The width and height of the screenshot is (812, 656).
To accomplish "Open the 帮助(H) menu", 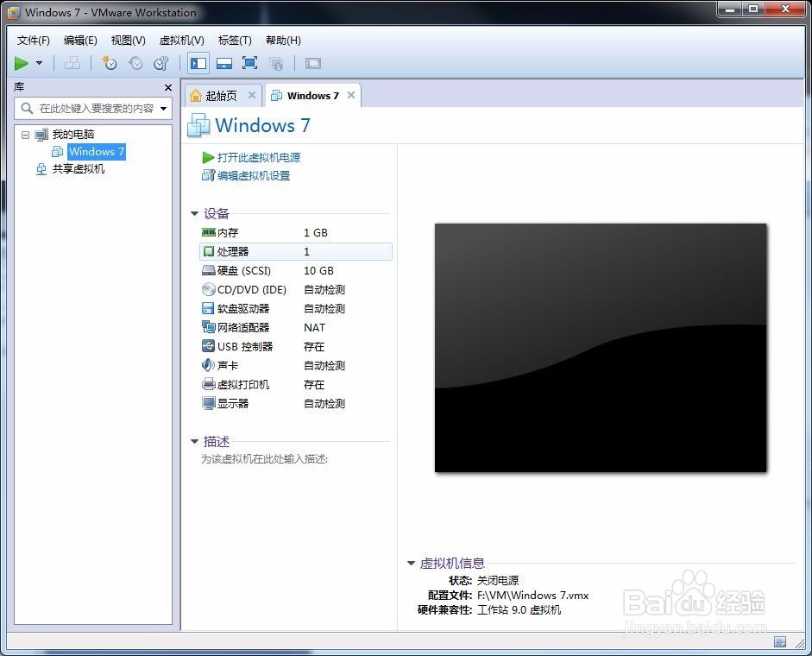I will click(x=283, y=41).
